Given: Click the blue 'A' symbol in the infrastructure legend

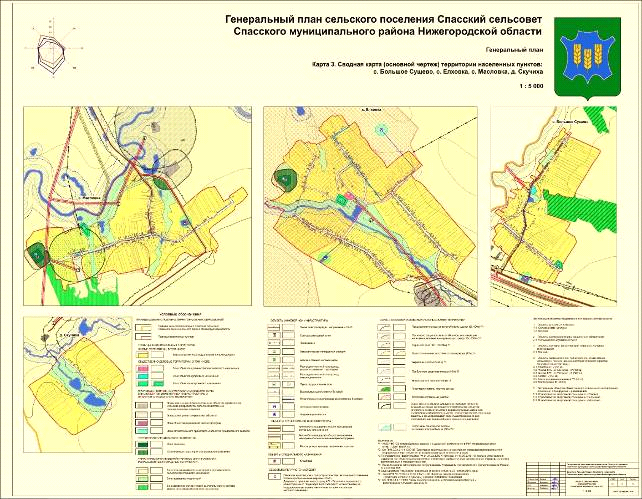Looking at the screenshot, I should 274,414.
